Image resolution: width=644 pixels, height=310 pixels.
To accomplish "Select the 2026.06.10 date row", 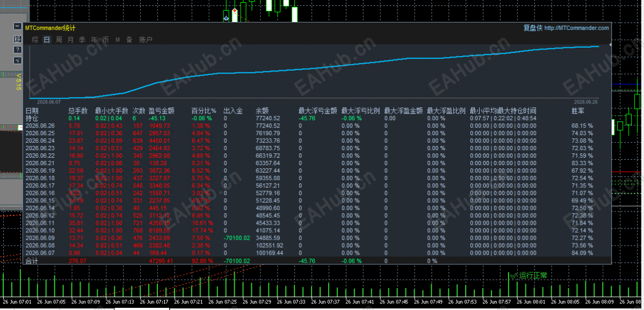I will pyautogui.click(x=40, y=231).
